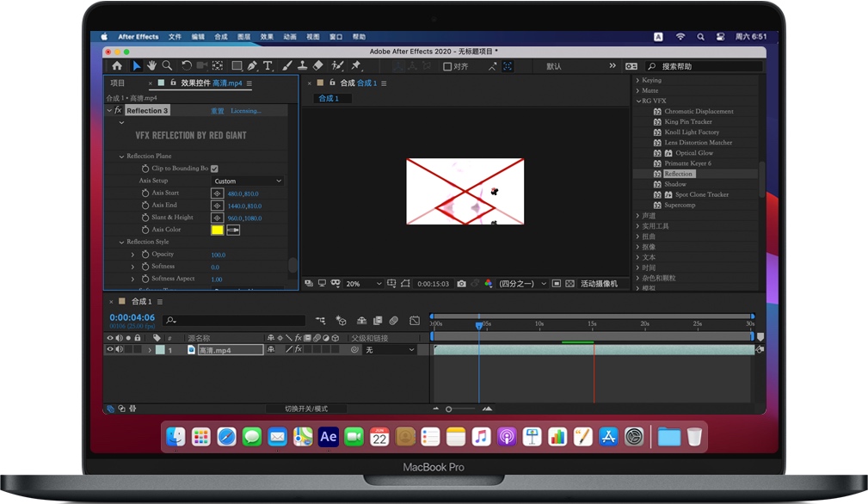This screenshot has height=504, width=868.
Task: Open the 效果 menu in the menu bar
Action: (x=267, y=36)
